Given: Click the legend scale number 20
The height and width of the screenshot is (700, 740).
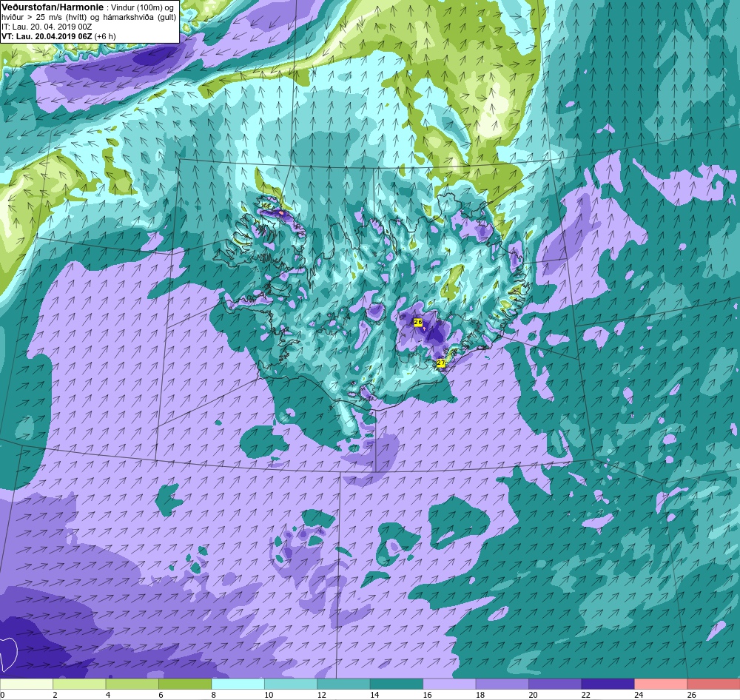Looking at the screenshot, I should pyautogui.click(x=533, y=695).
